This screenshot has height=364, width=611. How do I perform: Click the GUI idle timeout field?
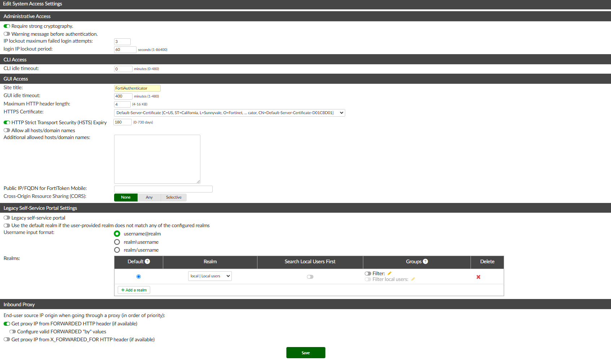[123, 96]
